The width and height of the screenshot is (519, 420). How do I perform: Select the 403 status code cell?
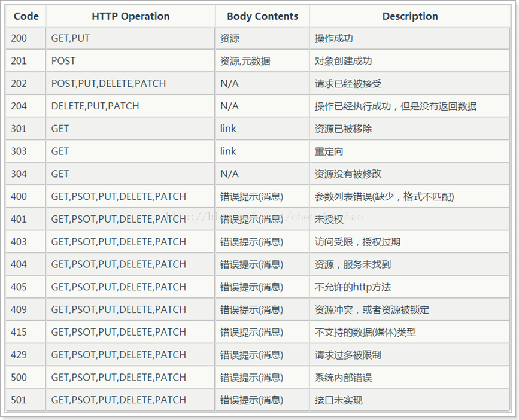(x=26, y=242)
